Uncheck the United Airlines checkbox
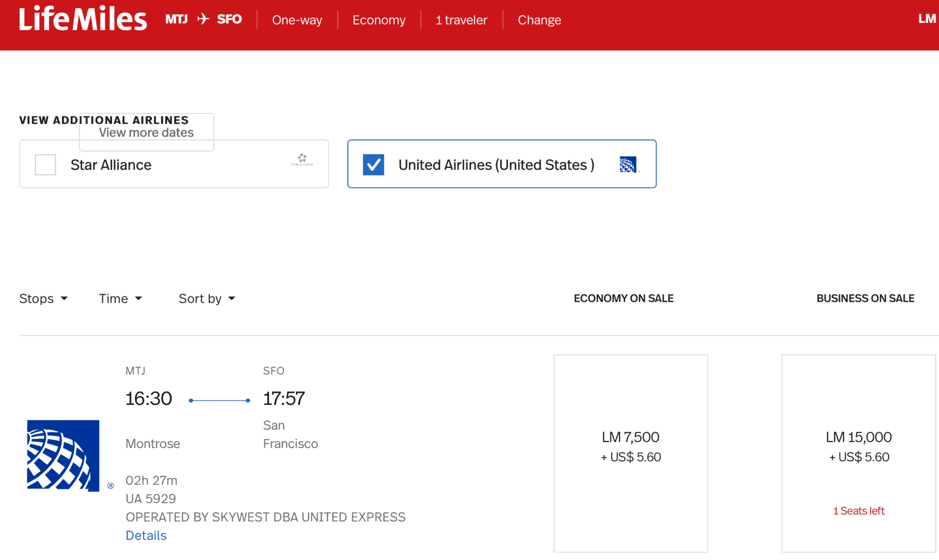939x560 pixels. (374, 164)
